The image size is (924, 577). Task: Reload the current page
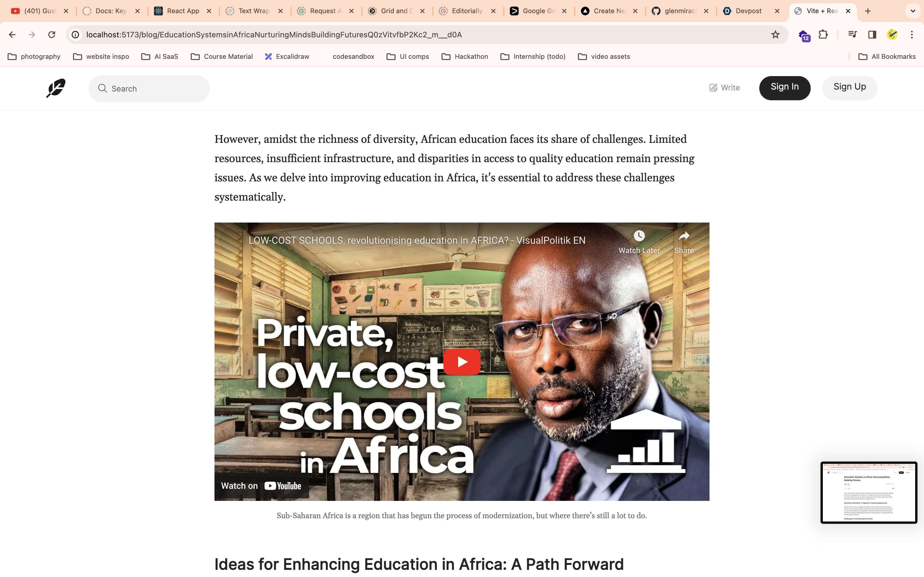click(x=51, y=35)
